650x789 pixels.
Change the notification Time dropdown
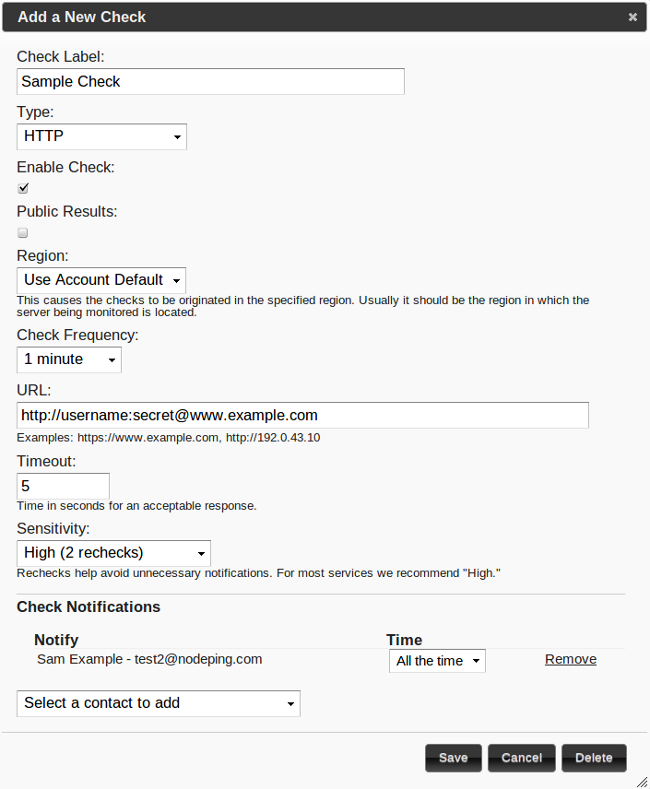[437, 661]
